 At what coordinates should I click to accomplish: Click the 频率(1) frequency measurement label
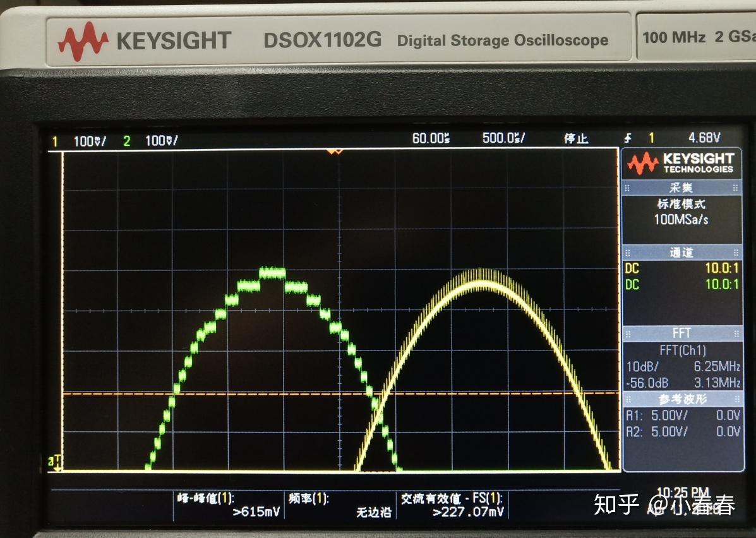click(x=309, y=498)
